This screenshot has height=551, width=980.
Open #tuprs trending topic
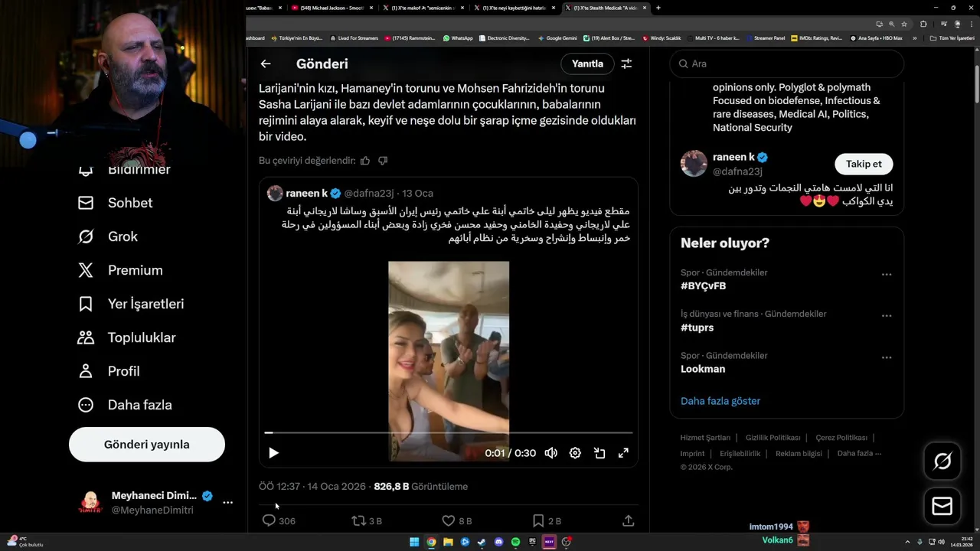point(697,328)
